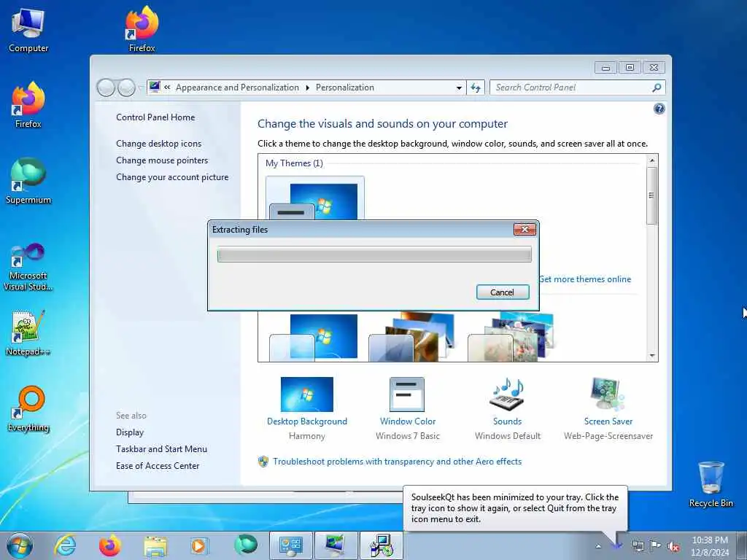This screenshot has width=747, height=560.
Task: Open Windows Explorer folder on taskbar
Action: (155, 545)
